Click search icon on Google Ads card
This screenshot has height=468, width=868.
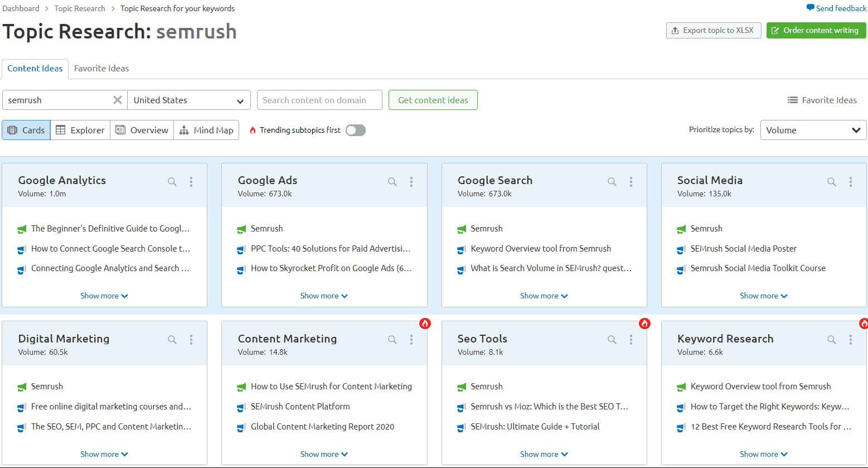pos(392,182)
